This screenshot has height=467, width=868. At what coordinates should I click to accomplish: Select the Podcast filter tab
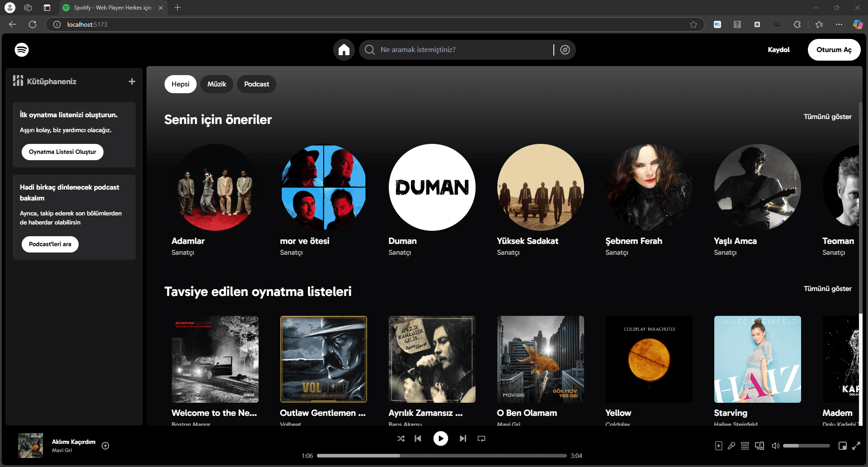(256, 84)
